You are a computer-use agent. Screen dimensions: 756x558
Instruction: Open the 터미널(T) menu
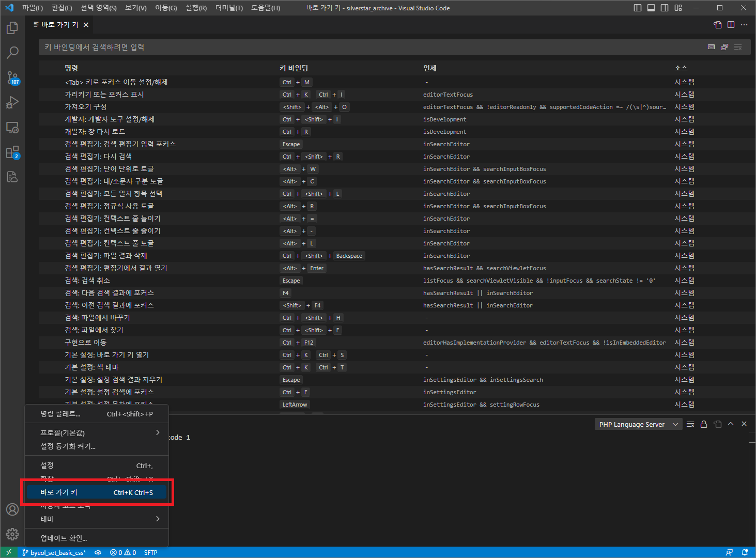click(x=229, y=8)
